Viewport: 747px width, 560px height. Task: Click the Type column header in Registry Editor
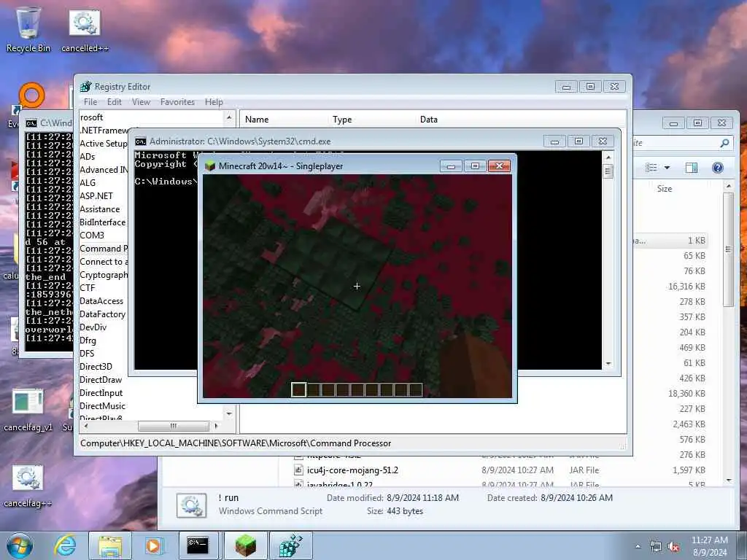(x=342, y=120)
